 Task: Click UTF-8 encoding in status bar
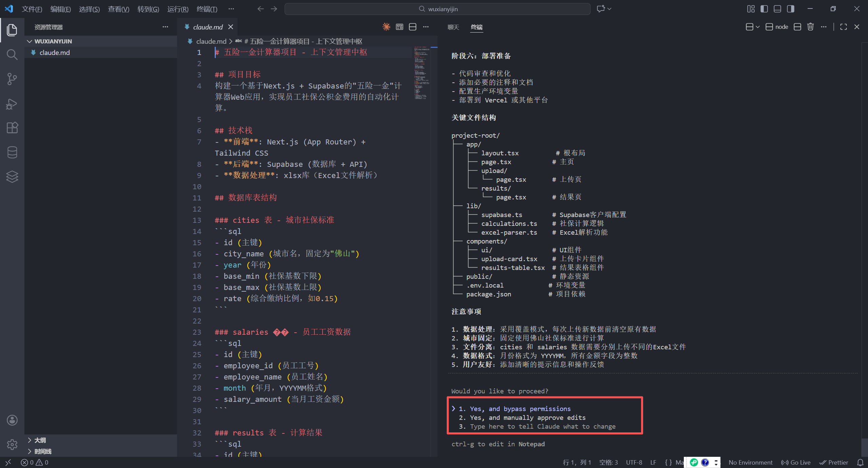(x=634, y=462)
